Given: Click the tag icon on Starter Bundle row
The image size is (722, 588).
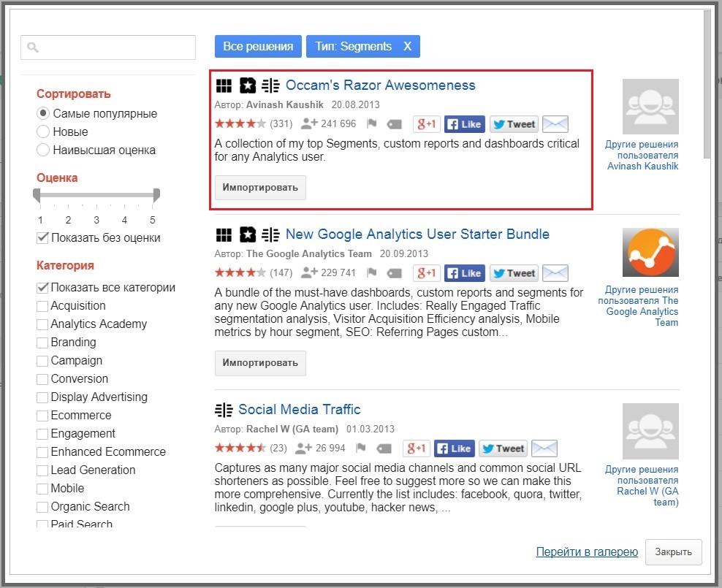Looking at the screenshot, I should pyautogui.click(x=394, y=273).
